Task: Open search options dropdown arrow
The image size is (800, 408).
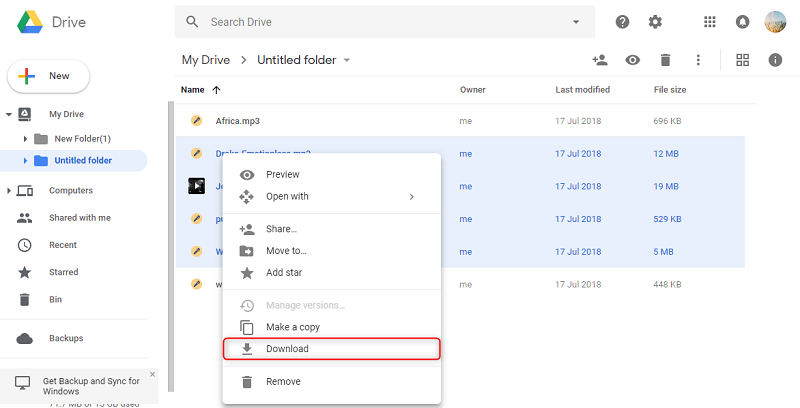Action: tap(576, 22)
